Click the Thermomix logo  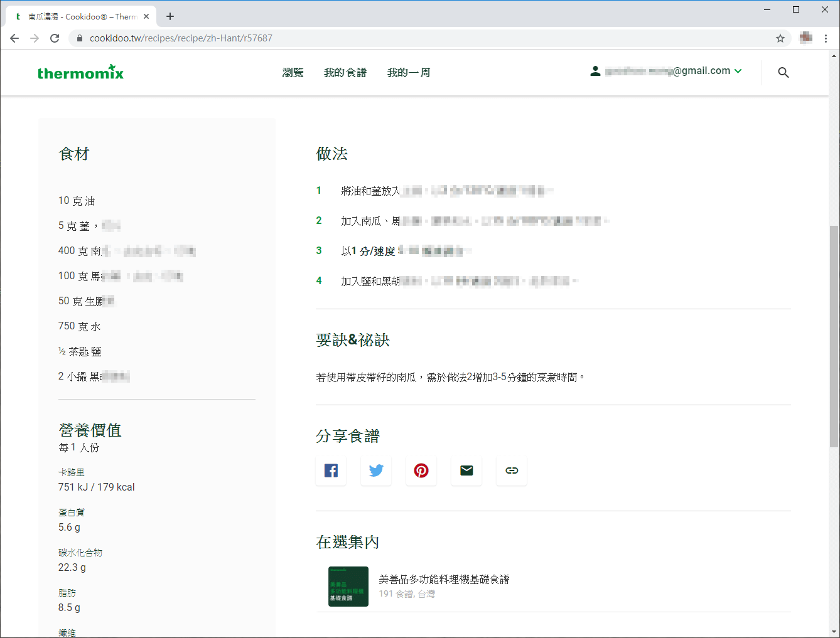[x=80, y=72]
